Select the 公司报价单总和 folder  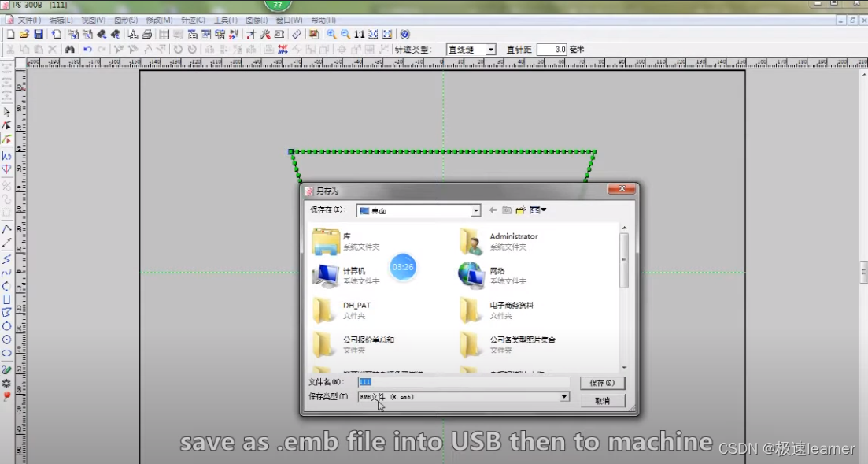coord(353,344)
